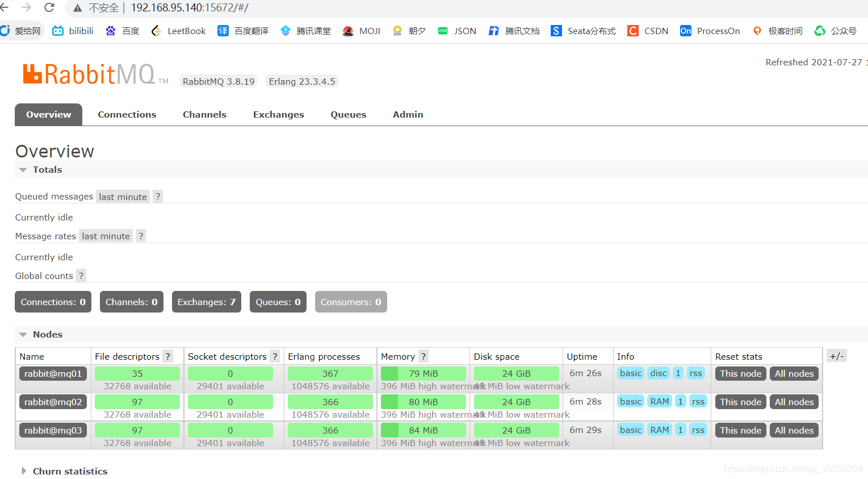868x479 pixels.
Task: Click the Socket descriptors help icon
Action: (x=275, y=356)
